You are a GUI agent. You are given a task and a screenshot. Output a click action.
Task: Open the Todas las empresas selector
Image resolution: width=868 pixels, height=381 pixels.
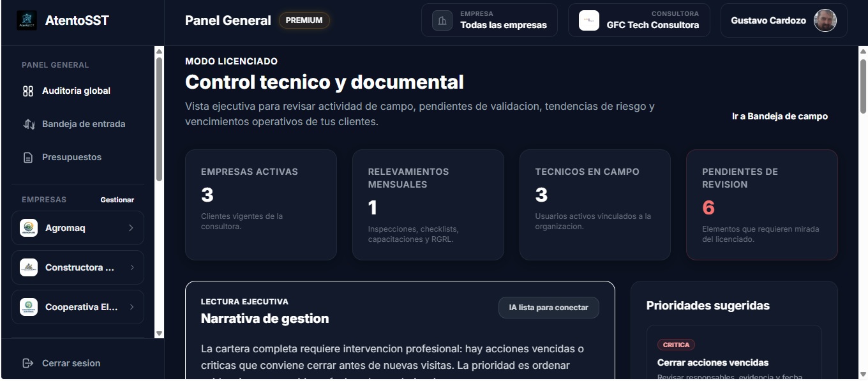[490, 20]
